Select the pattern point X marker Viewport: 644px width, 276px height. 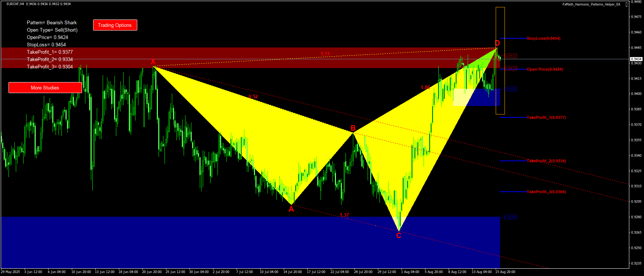(x=153, y=61)
